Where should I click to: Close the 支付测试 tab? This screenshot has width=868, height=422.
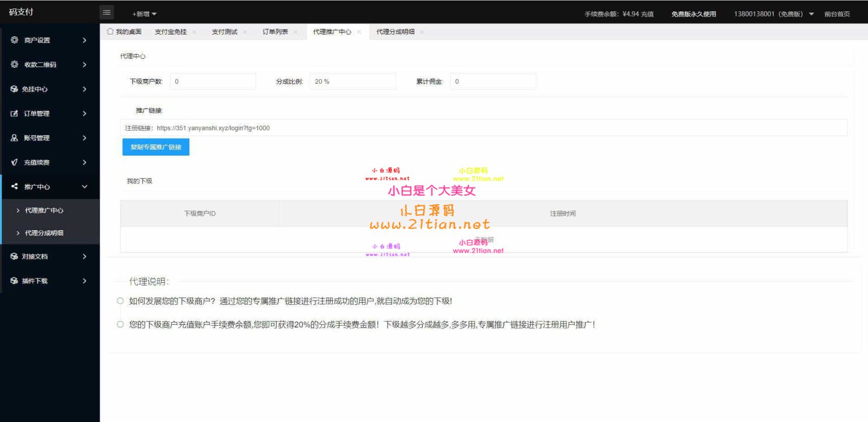245,32
